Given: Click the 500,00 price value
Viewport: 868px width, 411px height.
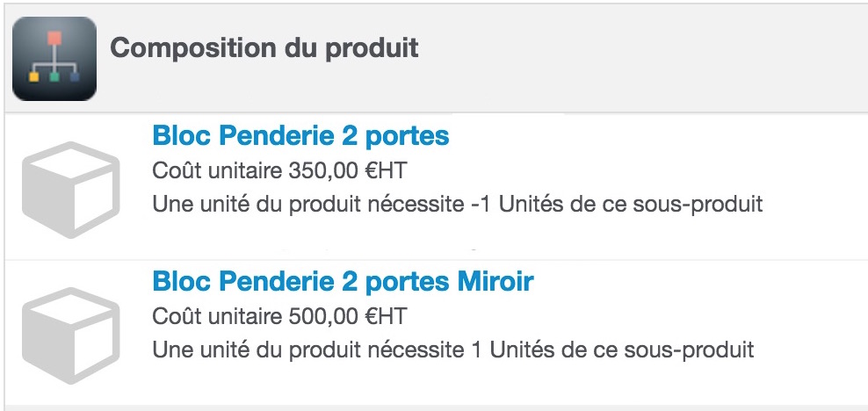Looking at the screenshot, I should coord(323,316).
